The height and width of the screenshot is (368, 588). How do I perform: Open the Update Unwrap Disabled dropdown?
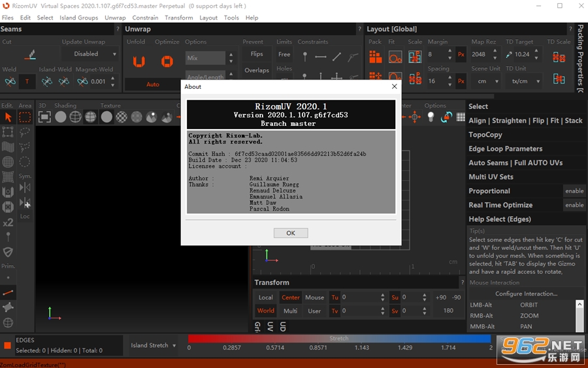tap(90, 54)
